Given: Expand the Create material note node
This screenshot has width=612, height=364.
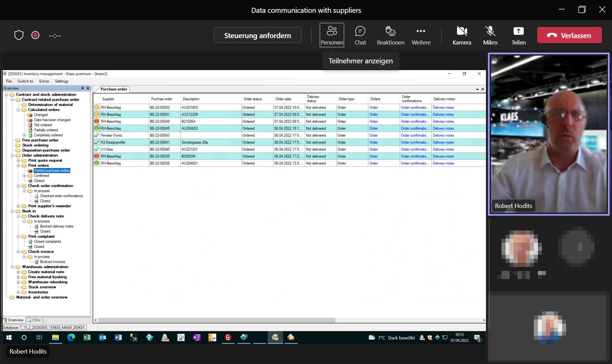Looking at the screenshot, I should pos(19,272).
